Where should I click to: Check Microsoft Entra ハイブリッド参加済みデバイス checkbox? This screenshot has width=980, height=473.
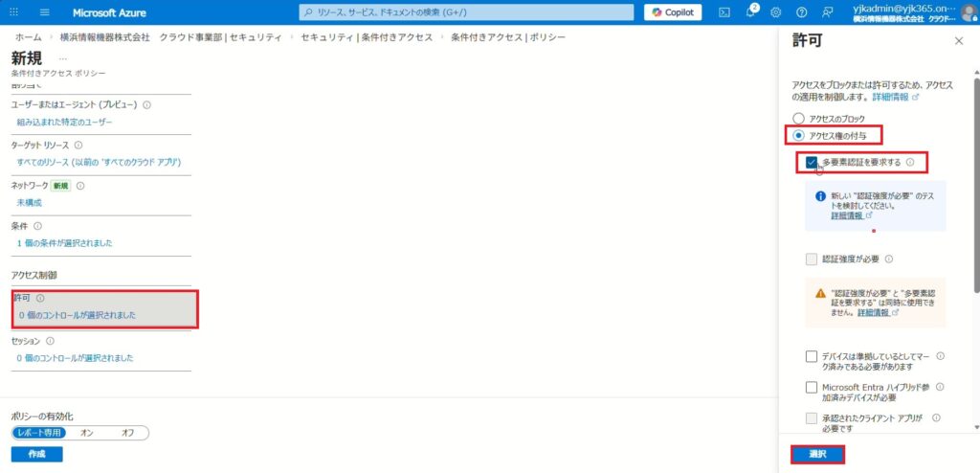point(812,388)
